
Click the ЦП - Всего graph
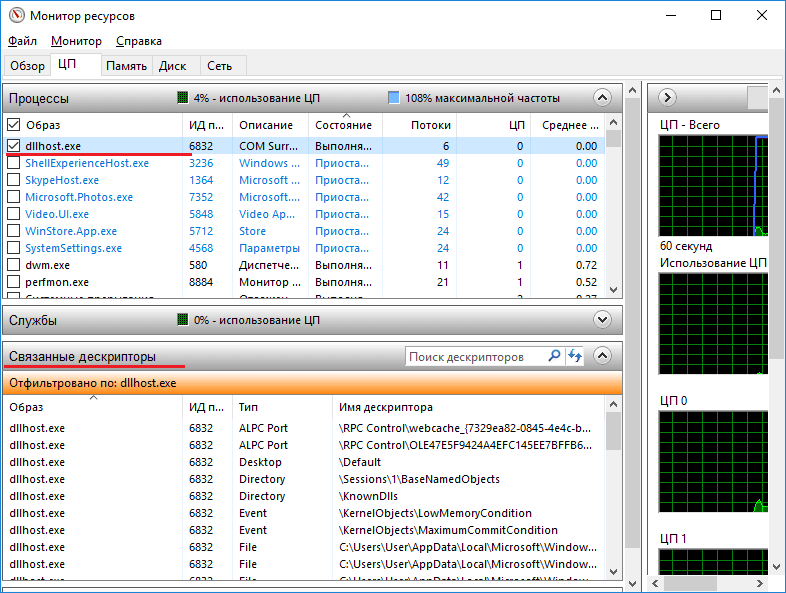pyautogui.click(x=713, y=185)
